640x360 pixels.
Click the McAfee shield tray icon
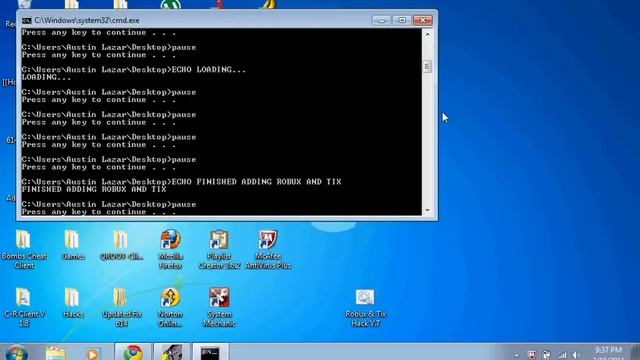pyautogui.click(x=531, y=356)
